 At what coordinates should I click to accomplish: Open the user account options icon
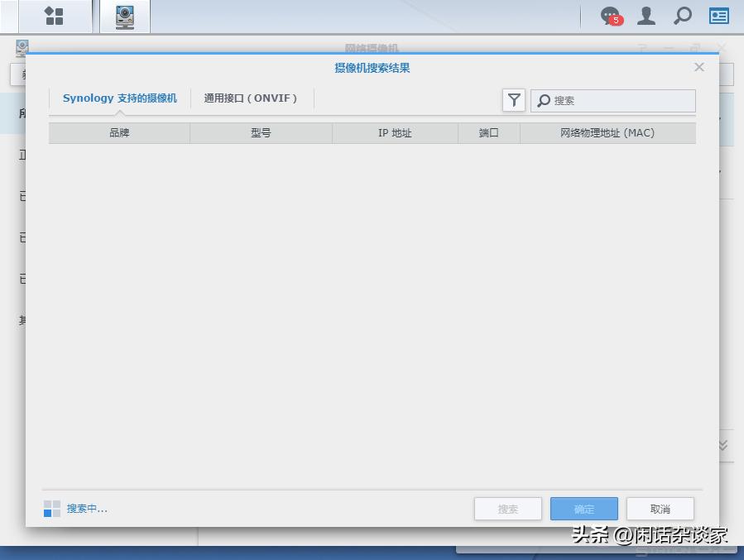click(646, 15)
